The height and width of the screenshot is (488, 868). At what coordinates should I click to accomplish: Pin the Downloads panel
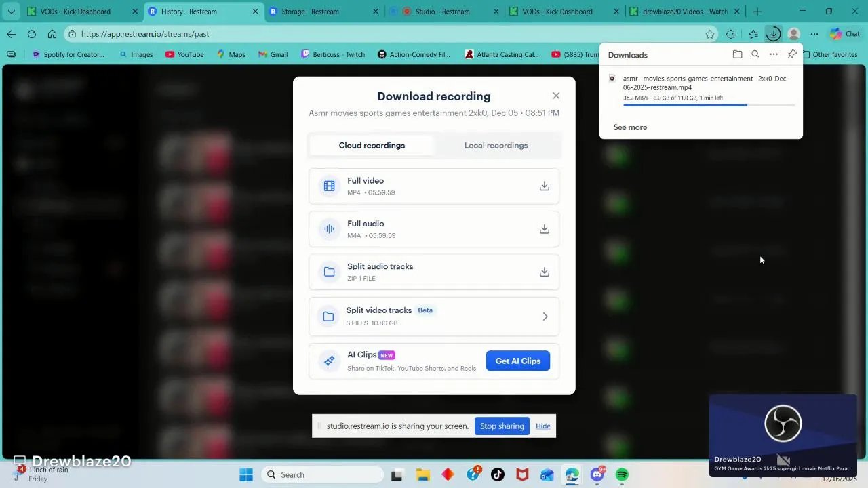click(792, 54)
